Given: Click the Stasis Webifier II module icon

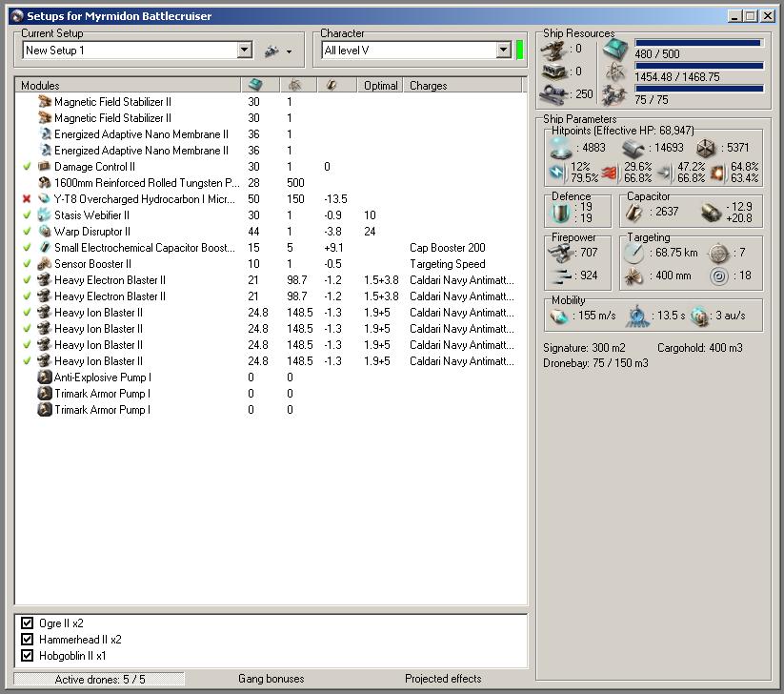Looking at the screenshot, I should click(44, 215).
